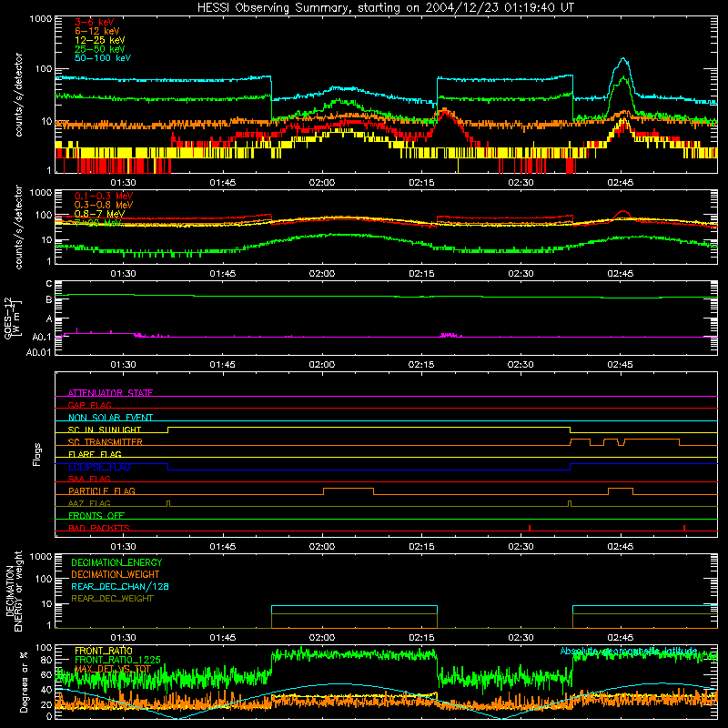Click the HESSI Observing Summary title
Viewport: 728px width, 728px height.
click(385, 8)
